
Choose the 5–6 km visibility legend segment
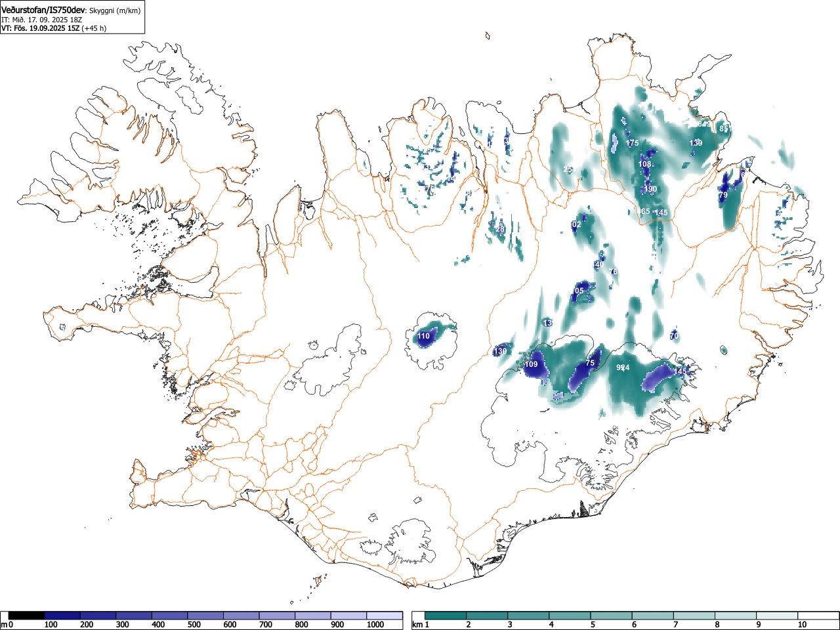(612, 616)
